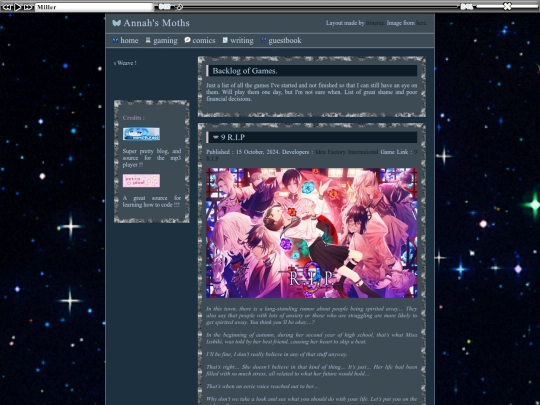The image size is (540, 405).
Task: Play the Miller track in music player
Action: pos(18,7)
